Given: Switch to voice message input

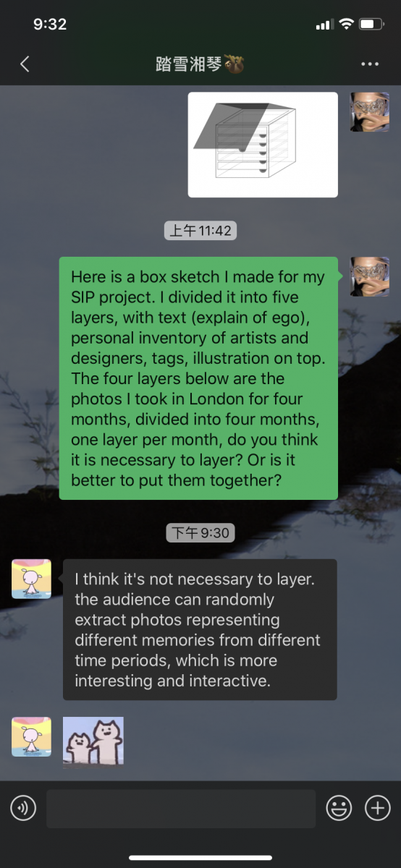Looking at the screenshot, I should (23, 808).
